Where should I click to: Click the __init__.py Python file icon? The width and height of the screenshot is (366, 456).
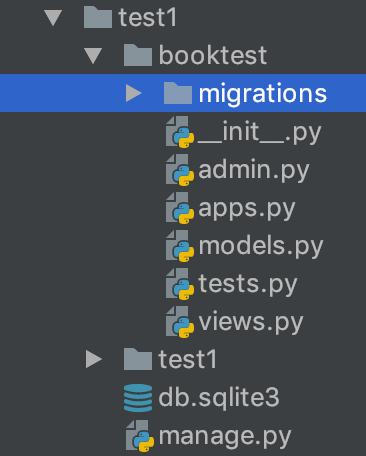pyautogui.click(x=180, y=132)
